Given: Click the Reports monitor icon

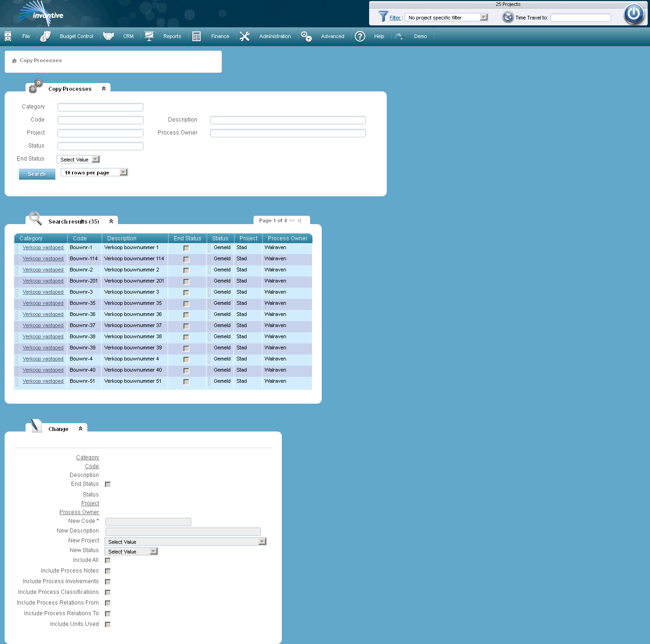Looking at the screenshot, I should [149, 36].
